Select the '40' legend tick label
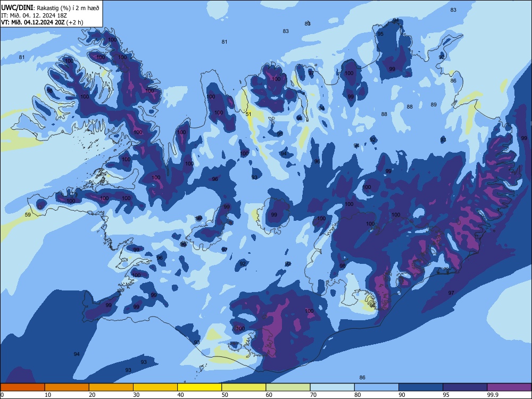 click(x=180, y=395)
